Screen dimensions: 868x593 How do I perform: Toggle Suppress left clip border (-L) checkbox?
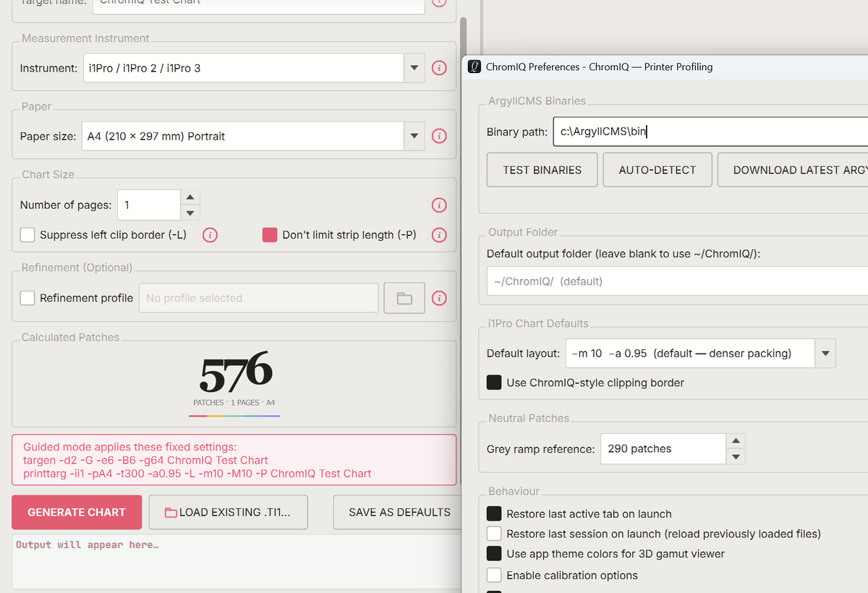tap(27, 235)
